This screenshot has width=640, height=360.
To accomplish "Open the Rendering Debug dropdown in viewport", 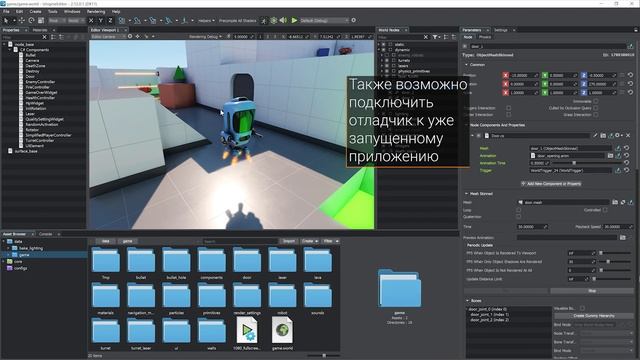I will click(205, 36).
